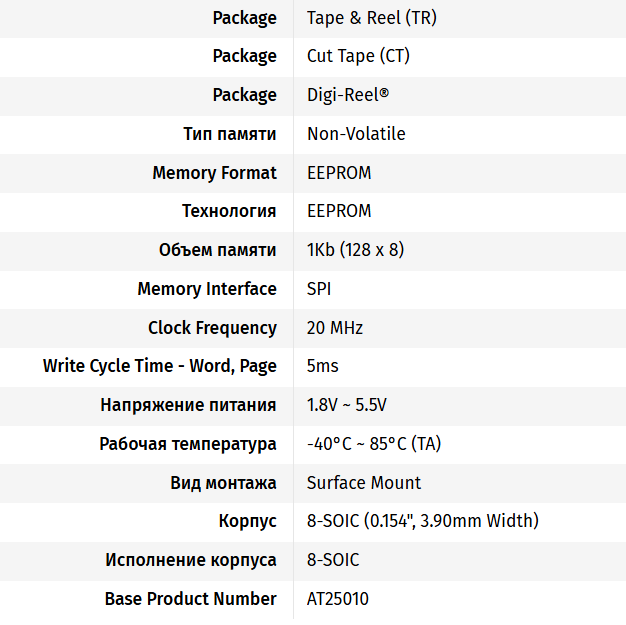
Task: Select the "AT25010" base product number
Action: point(338,599)
